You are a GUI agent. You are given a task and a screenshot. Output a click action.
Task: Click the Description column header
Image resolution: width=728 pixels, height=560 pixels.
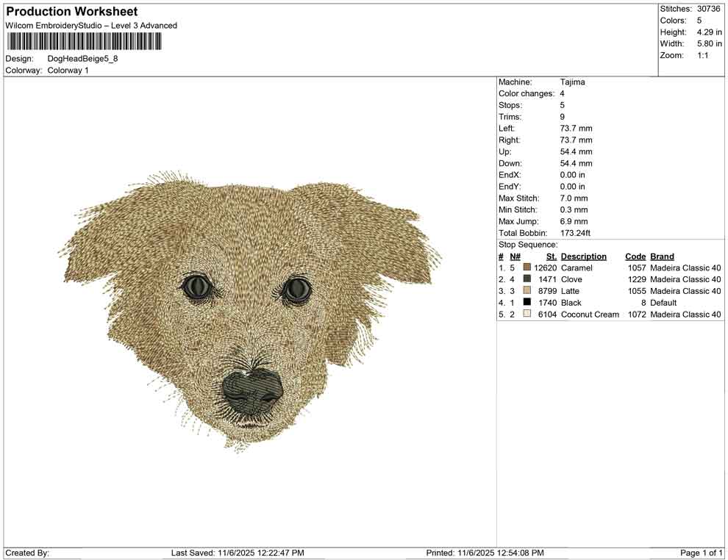(584, 256)
